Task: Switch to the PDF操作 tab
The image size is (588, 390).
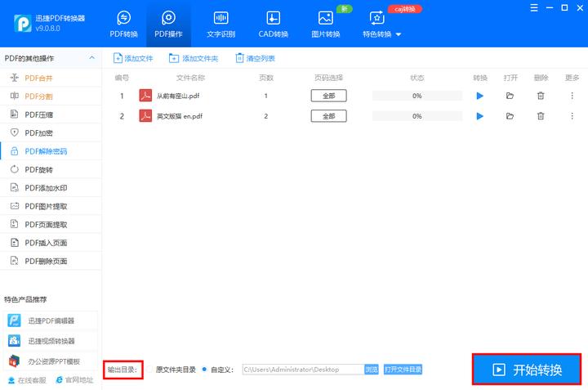Action: point(168,25)
